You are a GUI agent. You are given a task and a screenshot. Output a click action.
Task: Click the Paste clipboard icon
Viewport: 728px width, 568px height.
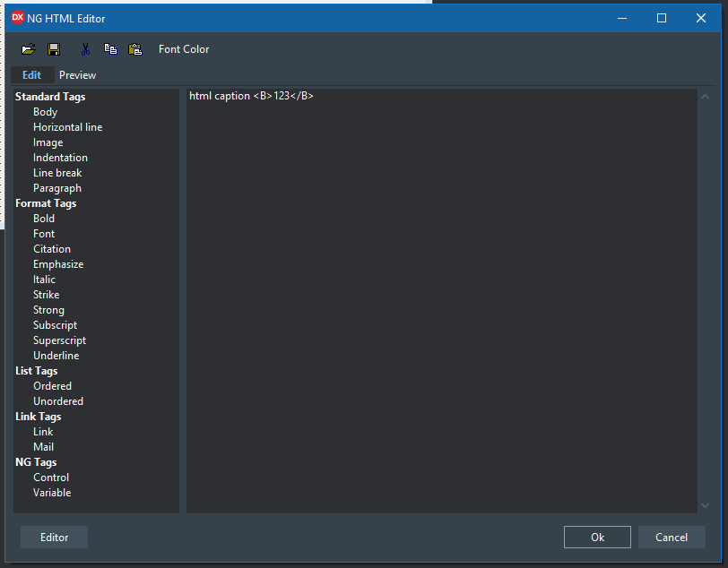click(x=135, y=49)
